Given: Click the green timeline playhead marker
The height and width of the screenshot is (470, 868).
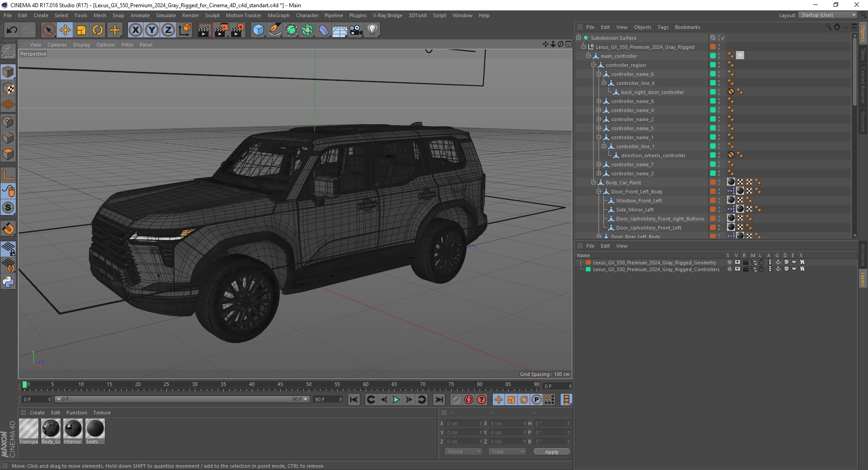Looking at the screenshot, I should (x=24, y=385).
